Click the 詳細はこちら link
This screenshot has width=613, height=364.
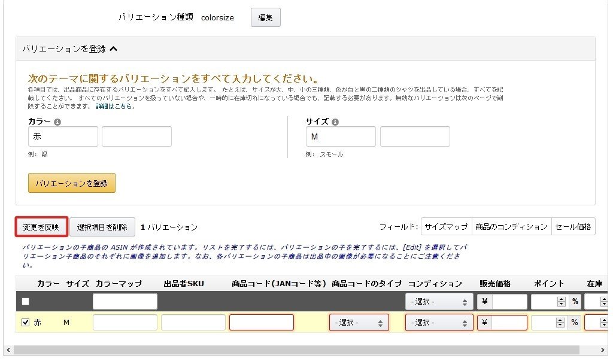click(114, 107)
